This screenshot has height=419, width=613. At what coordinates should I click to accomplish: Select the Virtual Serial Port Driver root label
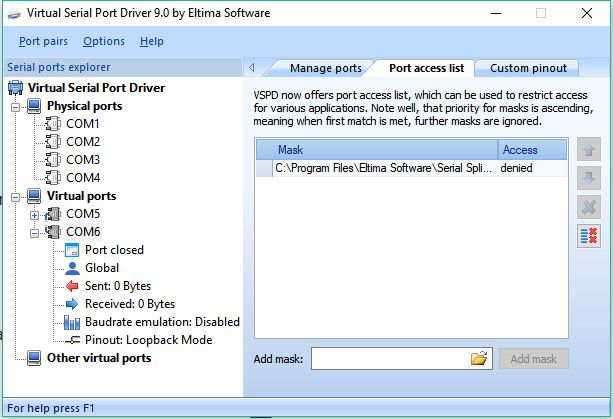96,88
